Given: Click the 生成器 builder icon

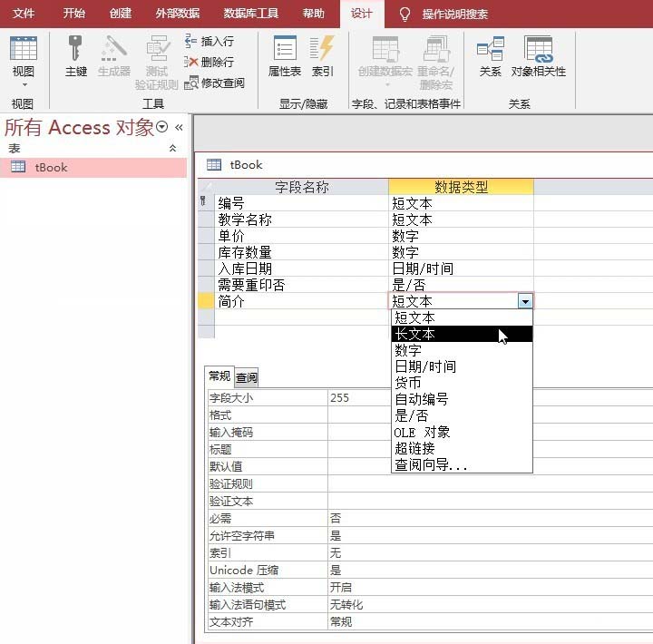Looking at the screenshot, I should (x=113, y=48).
